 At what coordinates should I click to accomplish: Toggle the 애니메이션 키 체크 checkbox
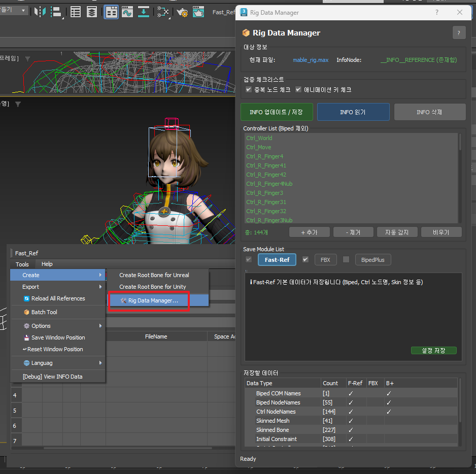299,90
